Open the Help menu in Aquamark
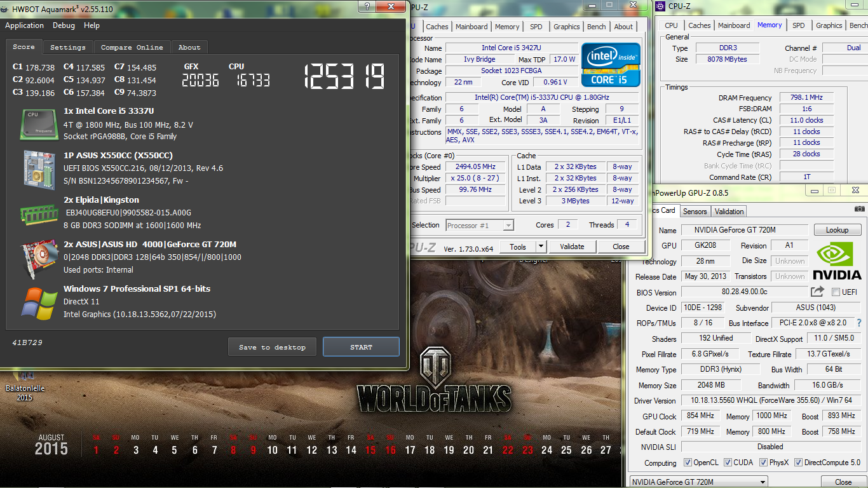Image resolution: width=868 pixels, height=488 pixels. tap(92, 25)
